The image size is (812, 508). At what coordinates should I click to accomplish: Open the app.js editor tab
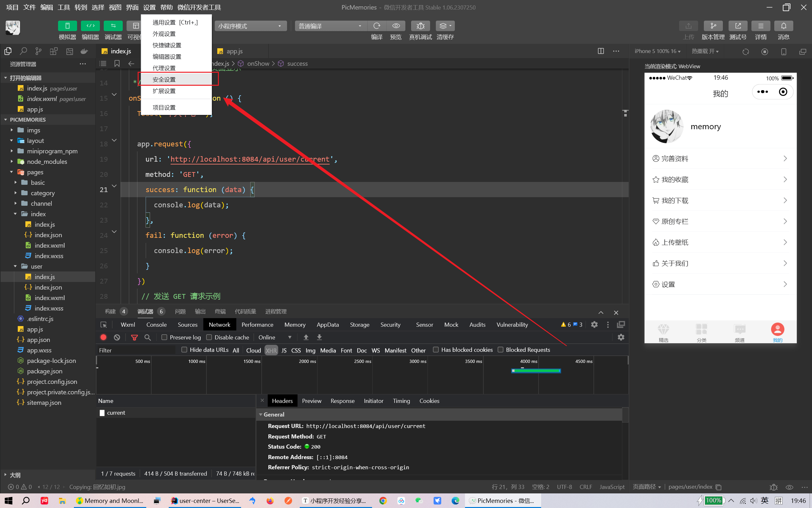click(234, 51)
